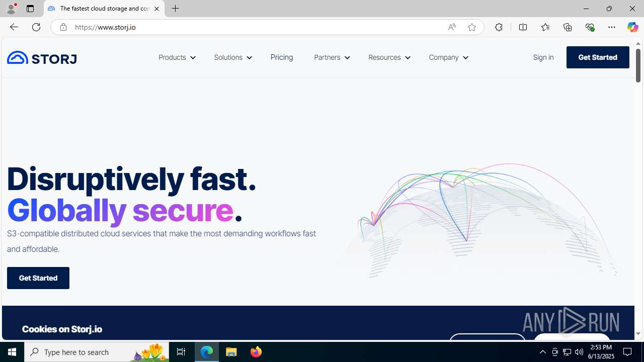
Task: Open the Resources dropdown menu
Action: pyautogui.click(x=389, y=57)
